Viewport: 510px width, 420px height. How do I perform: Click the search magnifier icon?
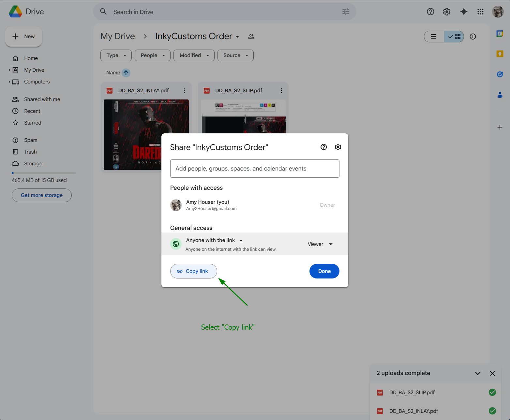click(103, 12)
